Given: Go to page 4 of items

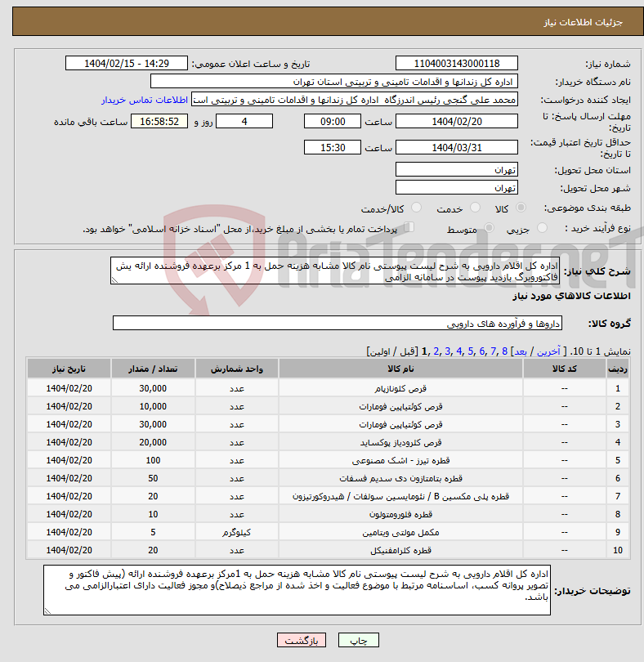Looking at the screenshot, I should click(x=459, y=351).
